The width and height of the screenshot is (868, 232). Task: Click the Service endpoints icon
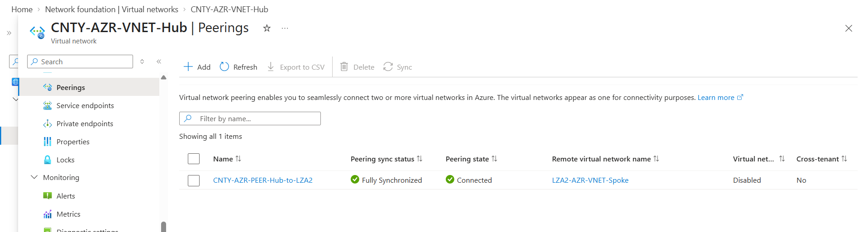point(48,105)
